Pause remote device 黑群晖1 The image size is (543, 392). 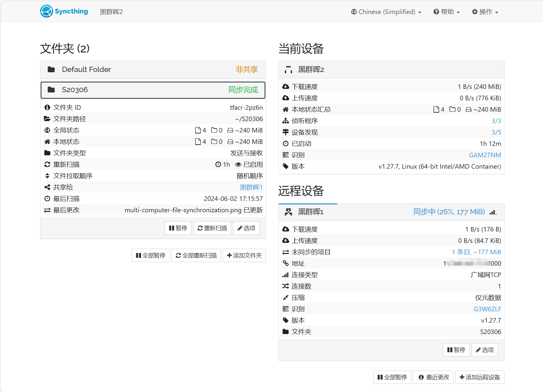point(456,350)
